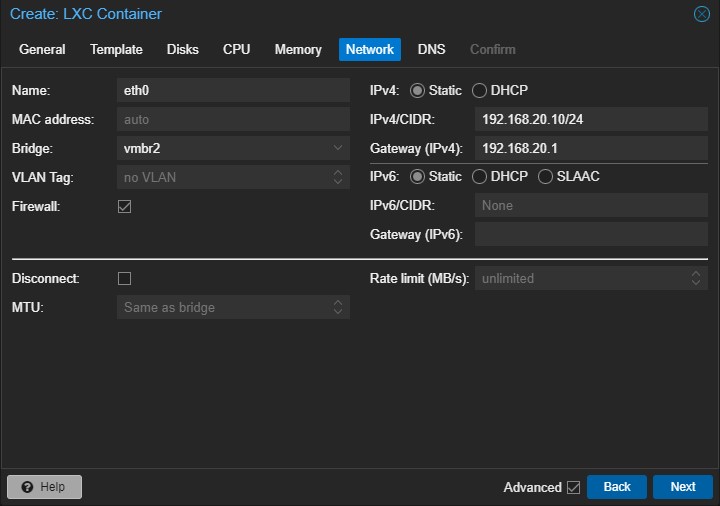The width and height of the screenshot is (720, 506).
Task: Close the Create LXC Container dialog
Action: pos(701,14)
